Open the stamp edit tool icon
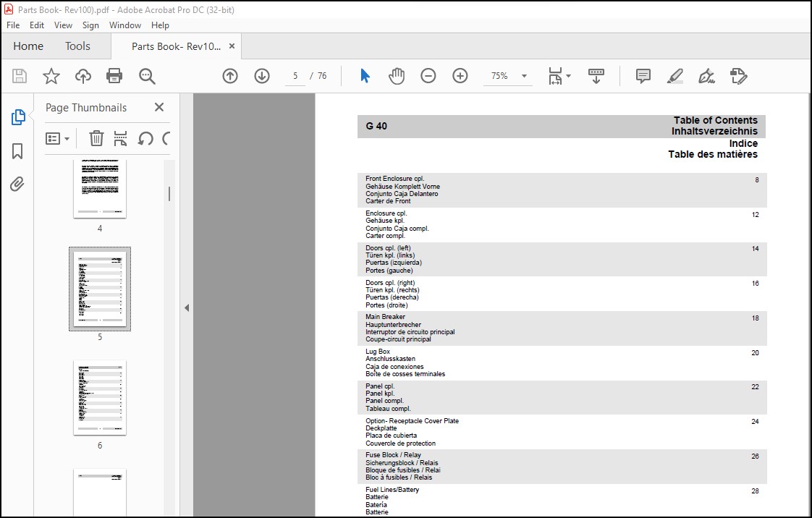This screenshot has height=518, width=812. tap(738, 76)
